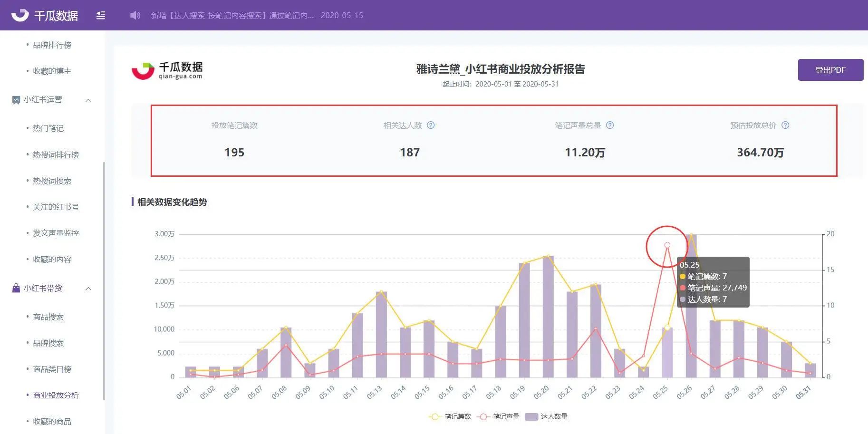Click the 预估投放总价 value 364.70万
The image size is (868, 434).
760,152
